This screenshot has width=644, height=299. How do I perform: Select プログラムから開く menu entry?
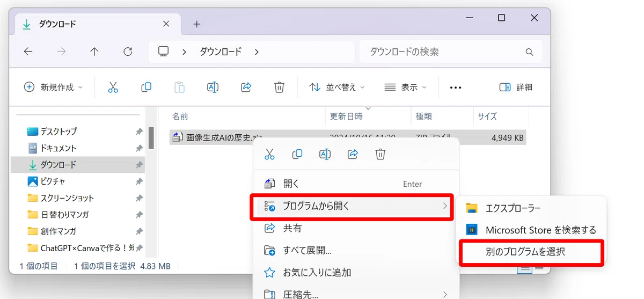(x=352, y=206)
